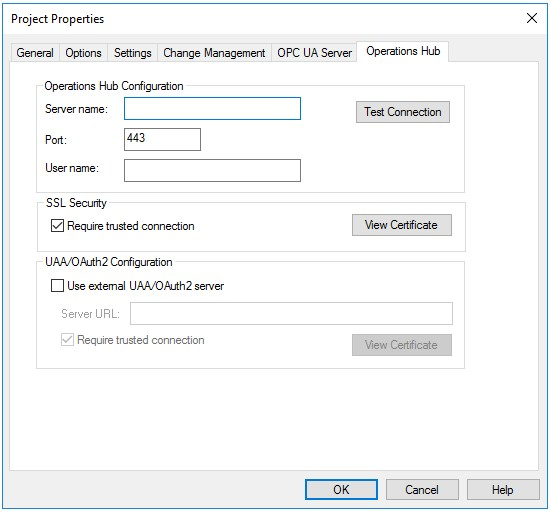Confirm with the OK button

pyautogui.click(x=341, y=489)
